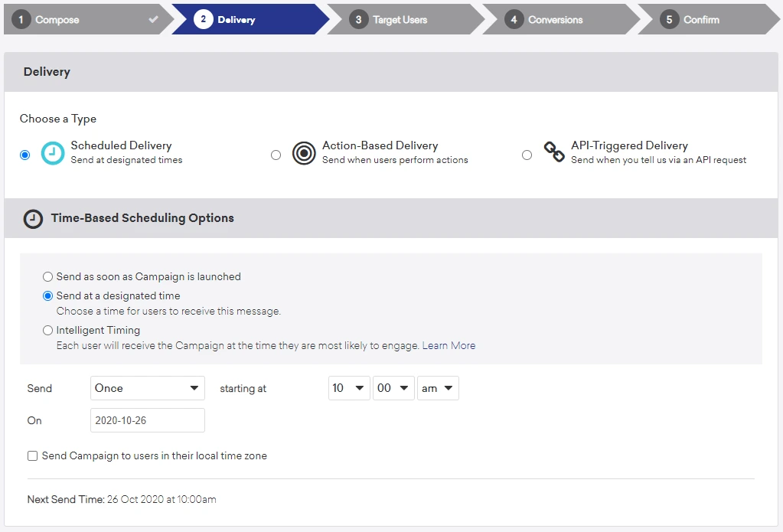The image size is (783, 532).
Task: Open the am/pm dropdown
Action: point(437,388)
